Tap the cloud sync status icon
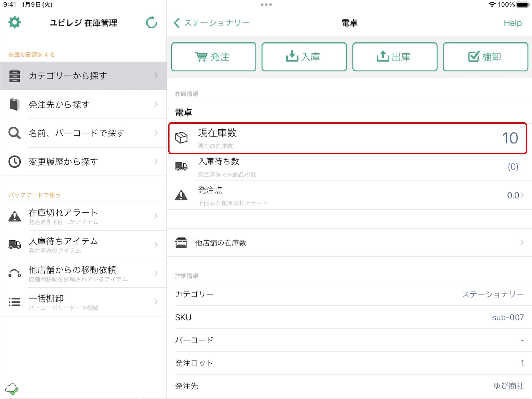Viewport: 532px width, 399px height. tap(12, 389)
